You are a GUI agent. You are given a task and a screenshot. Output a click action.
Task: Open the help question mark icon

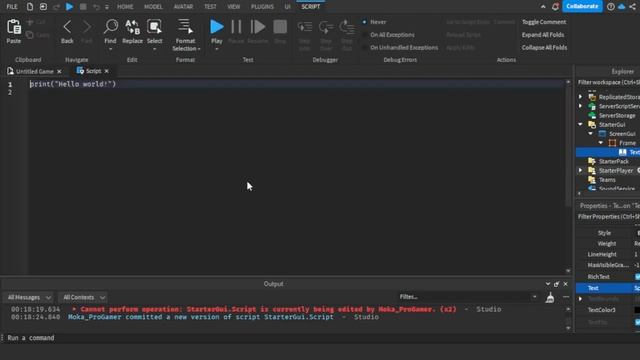(611, 7)
